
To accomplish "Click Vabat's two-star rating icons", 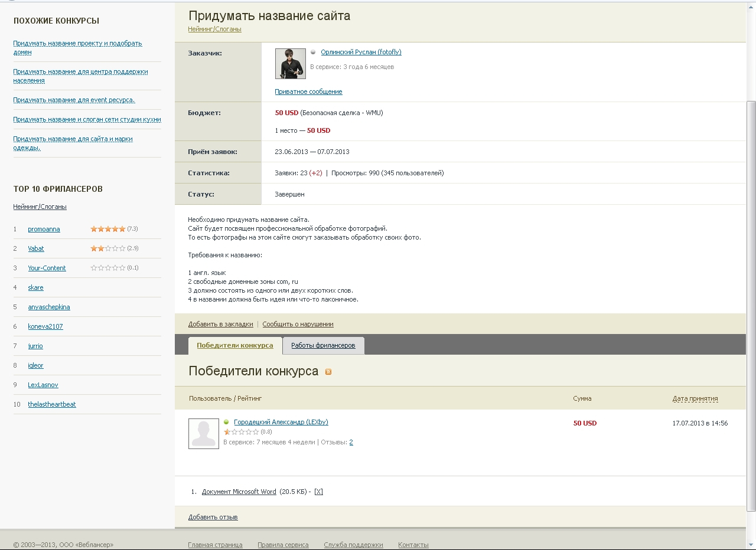I will (108, 248).
